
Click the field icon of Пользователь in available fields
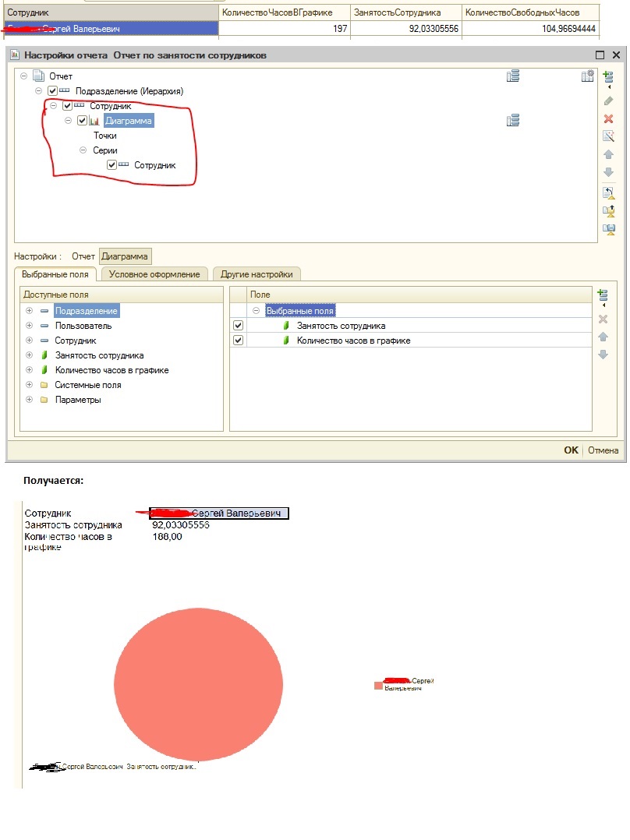[x=44, y=326]
